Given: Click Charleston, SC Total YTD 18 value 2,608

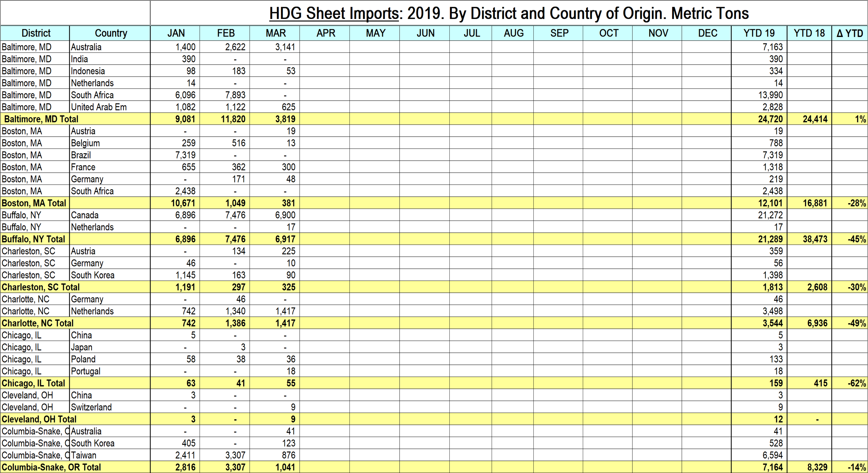Looking at the screenshot, I should pos(817,287).
